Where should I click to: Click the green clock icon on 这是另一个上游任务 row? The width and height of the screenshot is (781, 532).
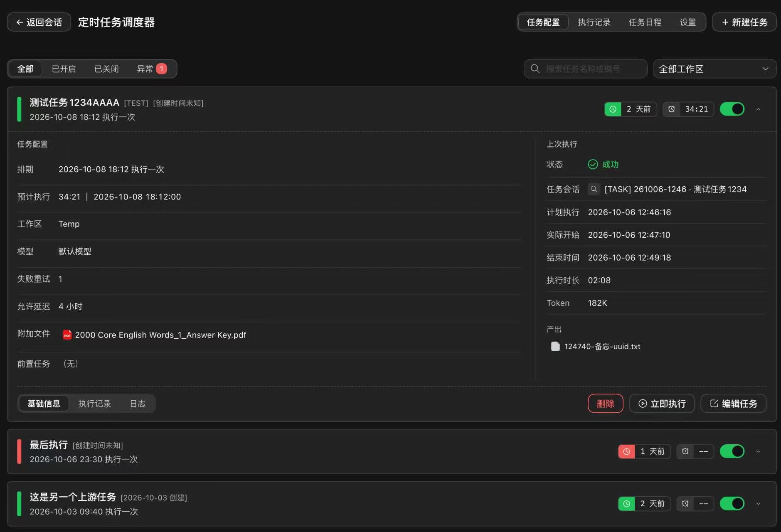pyautogui.click(x=626, y=504)
